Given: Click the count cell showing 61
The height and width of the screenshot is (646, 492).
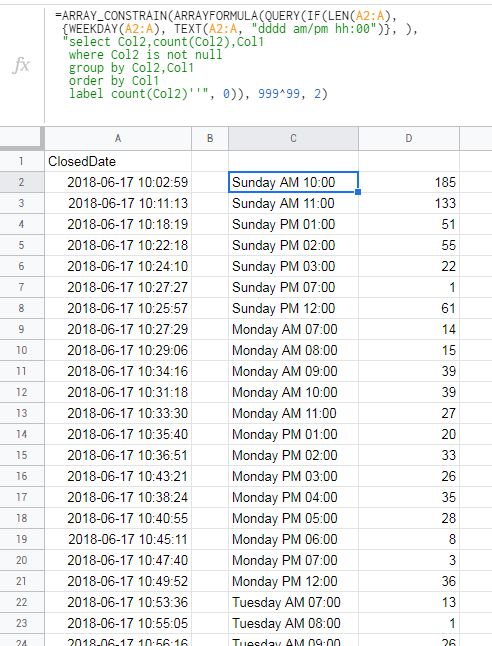Looking at the screenshot, I should point(409,308).
